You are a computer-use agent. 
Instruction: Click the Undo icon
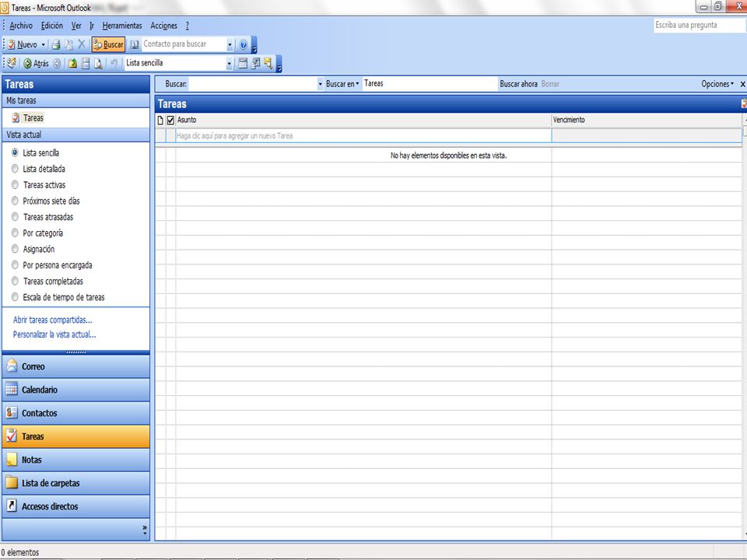click(x=114, y=63)
